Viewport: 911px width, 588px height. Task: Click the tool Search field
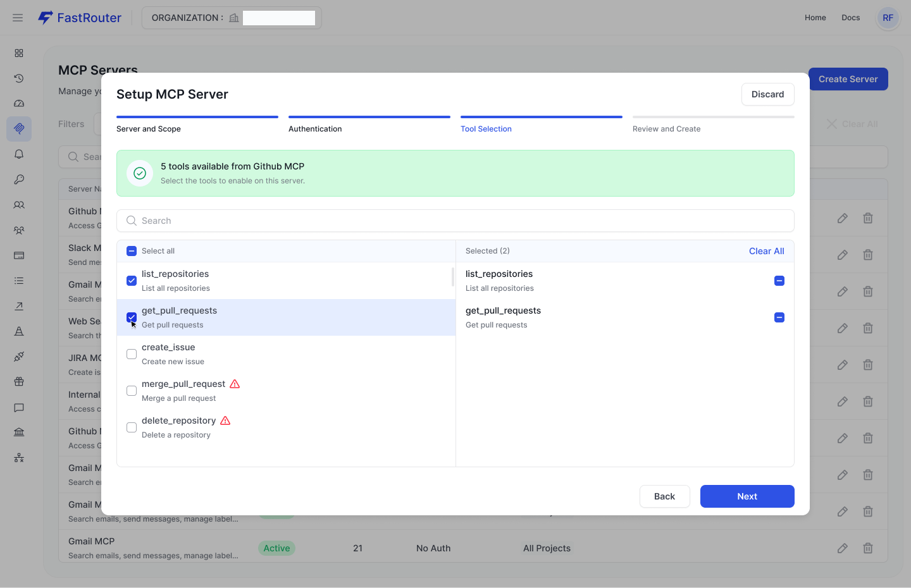455,221
